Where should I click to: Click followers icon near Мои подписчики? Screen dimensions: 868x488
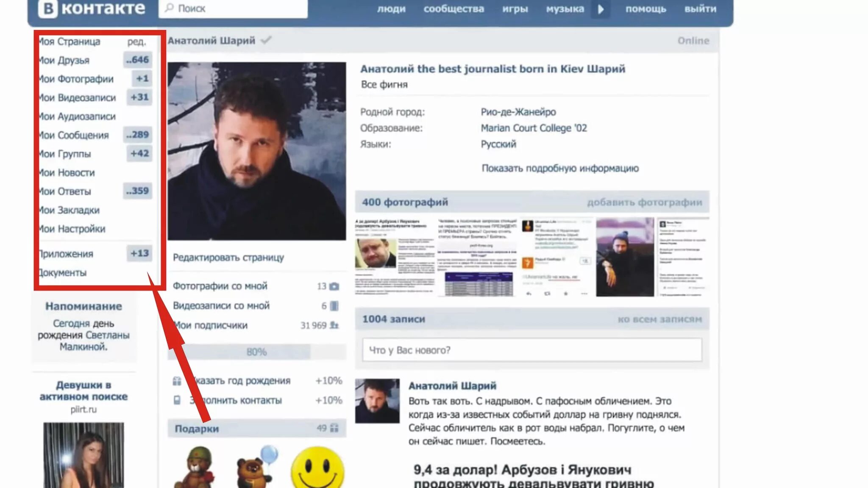point(334,325)
